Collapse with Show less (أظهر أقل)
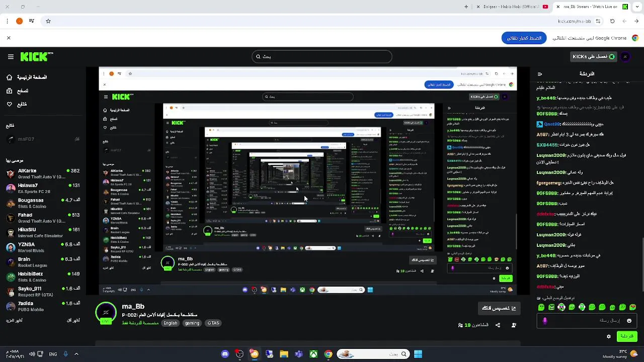This screenshot has width=644, height=362. tap(73, 320)
